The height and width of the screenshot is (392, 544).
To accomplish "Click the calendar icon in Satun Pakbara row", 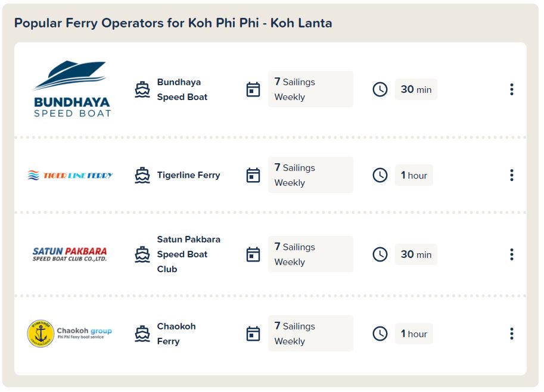I will [253, 254].
